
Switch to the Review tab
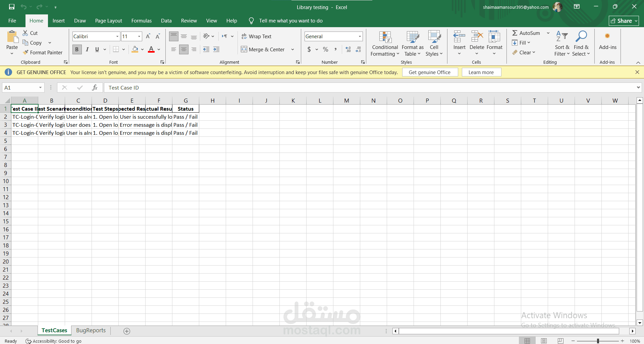coord(189,21)
